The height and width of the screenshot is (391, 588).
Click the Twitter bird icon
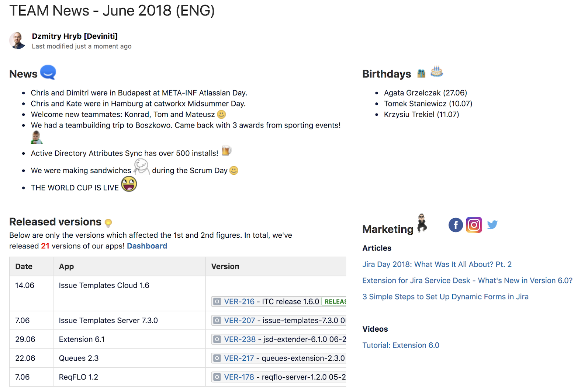[492, 224]
